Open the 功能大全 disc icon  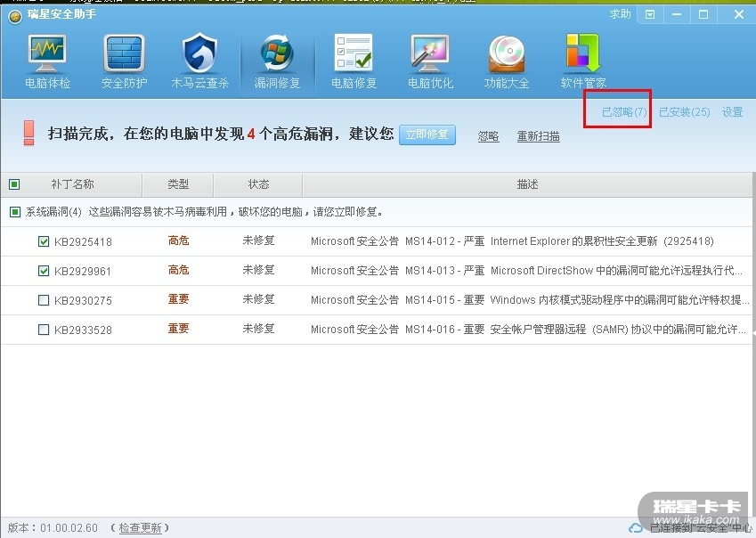(507, 53)
